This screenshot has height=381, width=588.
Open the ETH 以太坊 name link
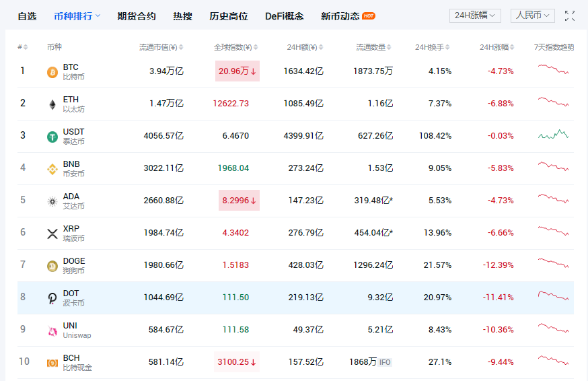click(x=73, y=104)
